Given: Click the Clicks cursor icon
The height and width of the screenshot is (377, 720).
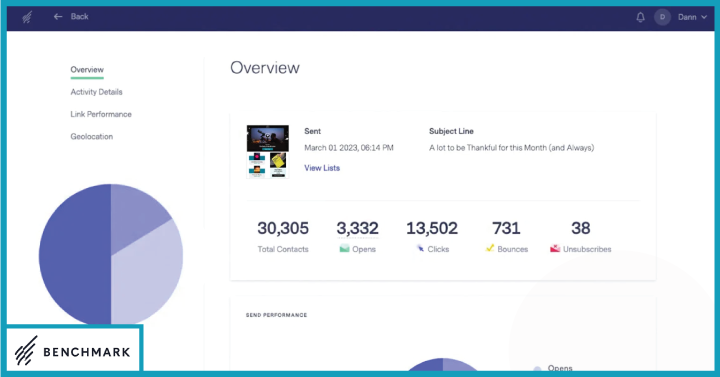Looking at the screenshot, I should pyautogui.click(x=420, y=248).
